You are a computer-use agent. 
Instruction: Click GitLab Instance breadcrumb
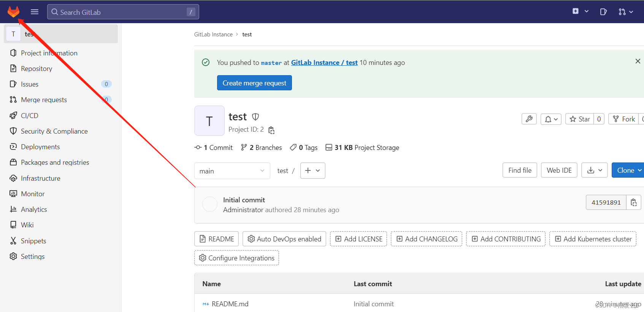(213, 34)
